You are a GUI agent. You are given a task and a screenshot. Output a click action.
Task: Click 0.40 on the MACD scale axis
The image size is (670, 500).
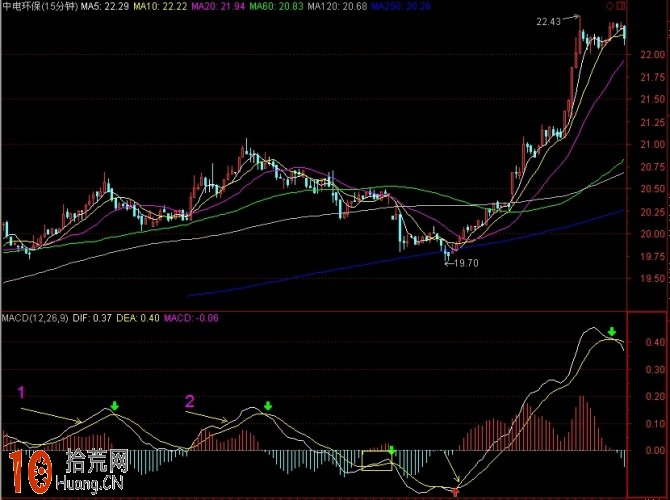pos(655,342)
